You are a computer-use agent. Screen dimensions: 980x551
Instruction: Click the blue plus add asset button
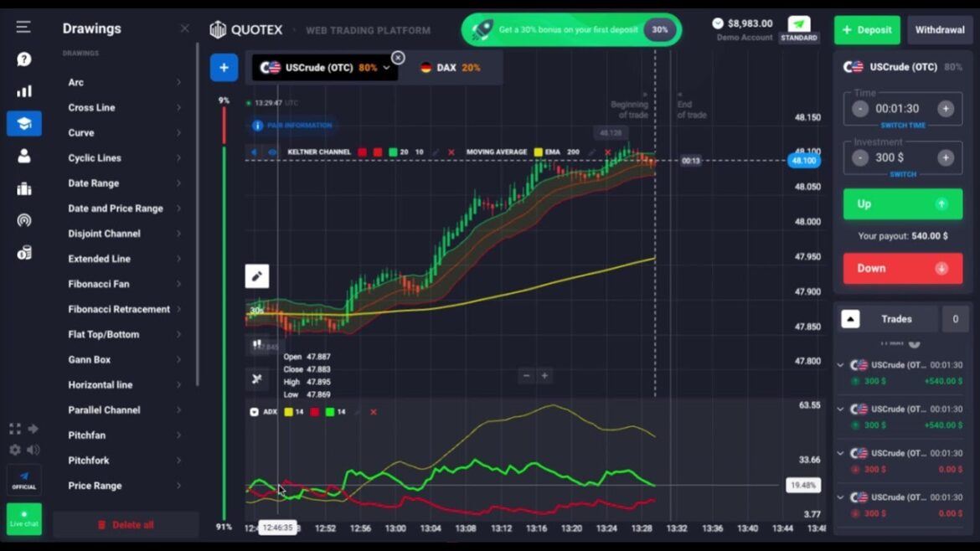pos(224,68)
